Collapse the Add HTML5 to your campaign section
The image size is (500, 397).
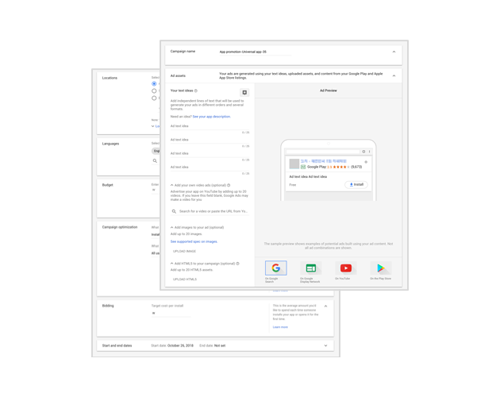[x=172, y=263]
